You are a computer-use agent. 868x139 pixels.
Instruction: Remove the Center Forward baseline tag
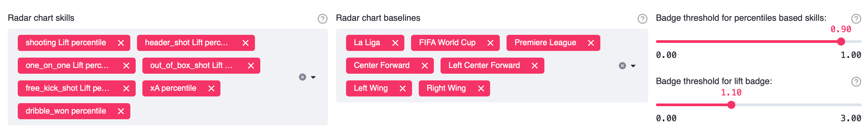(424, 66)
